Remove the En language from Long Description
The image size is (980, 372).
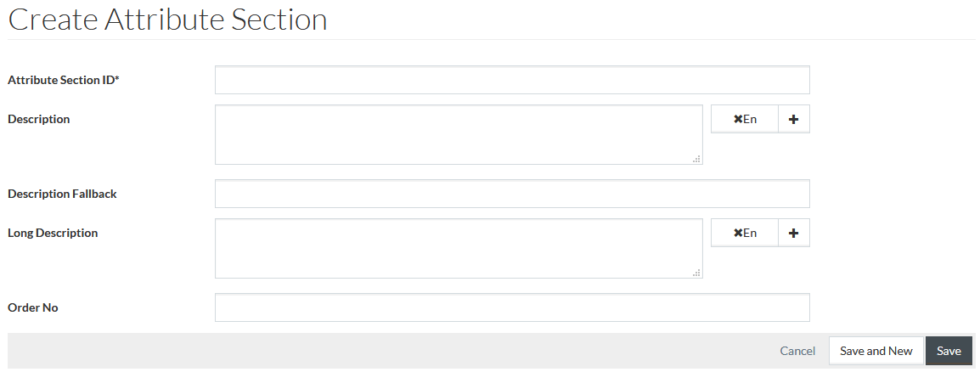(745, 233)
